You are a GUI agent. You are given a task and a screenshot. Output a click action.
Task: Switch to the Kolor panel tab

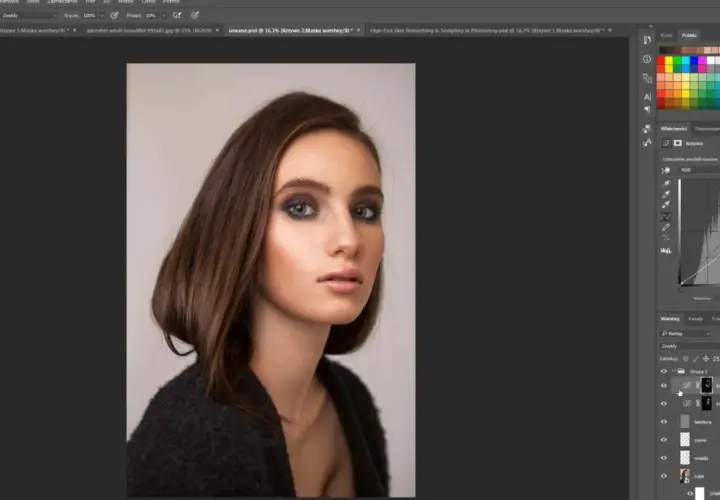666,35
